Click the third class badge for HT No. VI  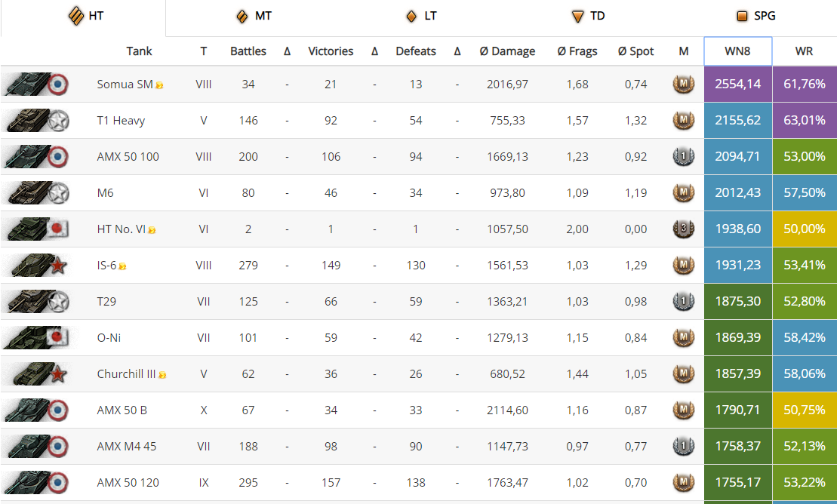coord(683,229)
